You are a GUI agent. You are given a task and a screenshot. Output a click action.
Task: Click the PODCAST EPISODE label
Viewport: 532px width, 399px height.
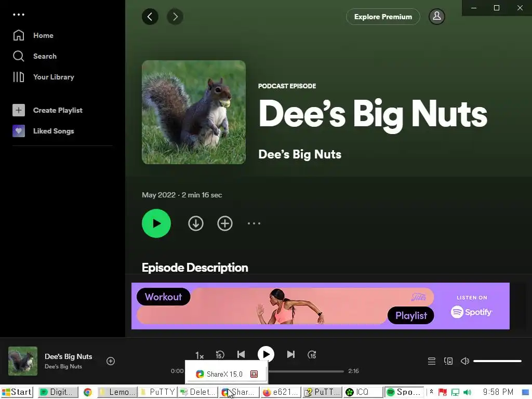(287, 86)
